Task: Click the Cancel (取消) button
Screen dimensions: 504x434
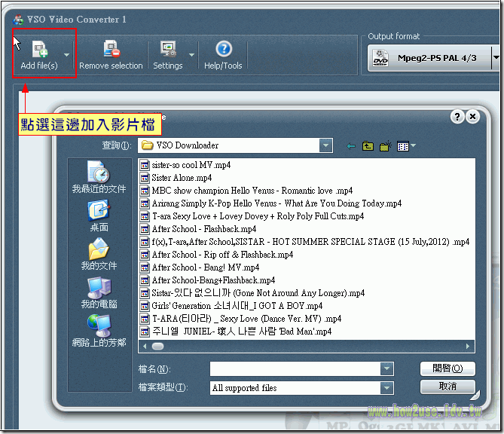Action: 447,387
